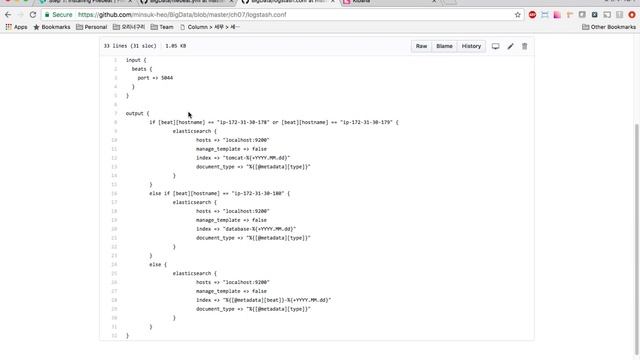This screenshot has width=640, height=360.
Task: Click line number 1 in the gutter
Action: (x=116, y=60)
